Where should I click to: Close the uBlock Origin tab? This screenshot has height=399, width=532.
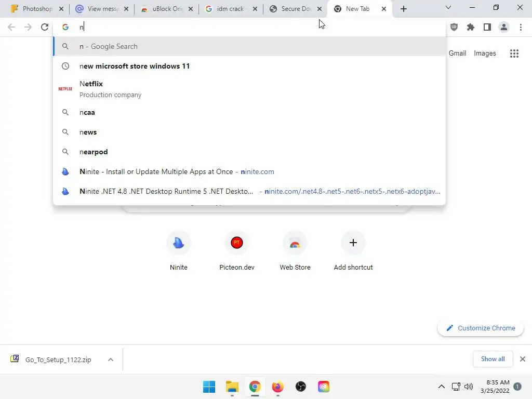click(x=191, y=9)
